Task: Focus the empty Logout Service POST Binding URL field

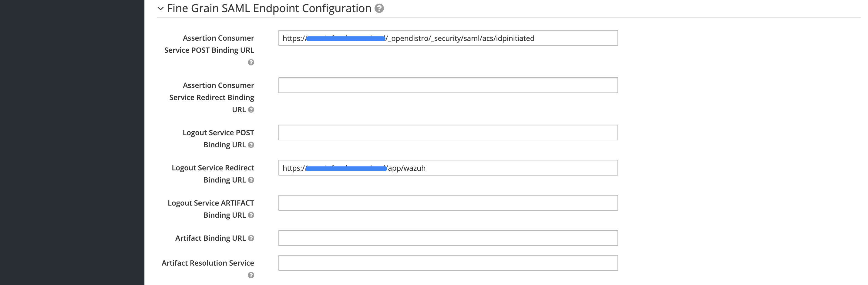Action: 448,132
